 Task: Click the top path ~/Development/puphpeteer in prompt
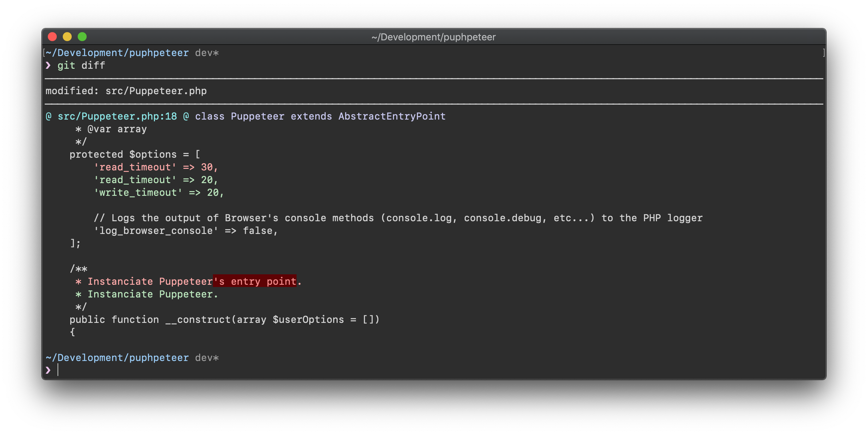[117, 53]
